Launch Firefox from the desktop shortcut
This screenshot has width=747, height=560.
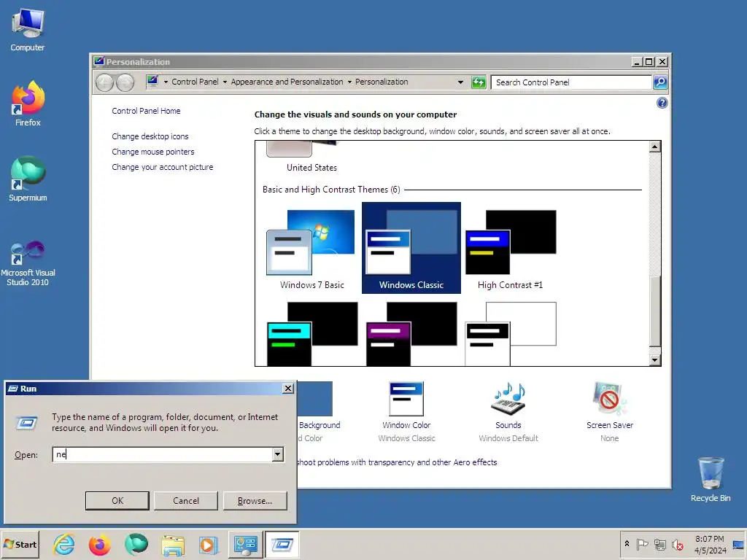click(28, 104)
